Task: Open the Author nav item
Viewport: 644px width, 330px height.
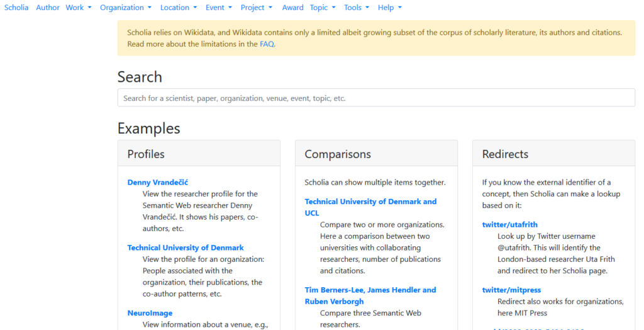Action: pos(48,8)
